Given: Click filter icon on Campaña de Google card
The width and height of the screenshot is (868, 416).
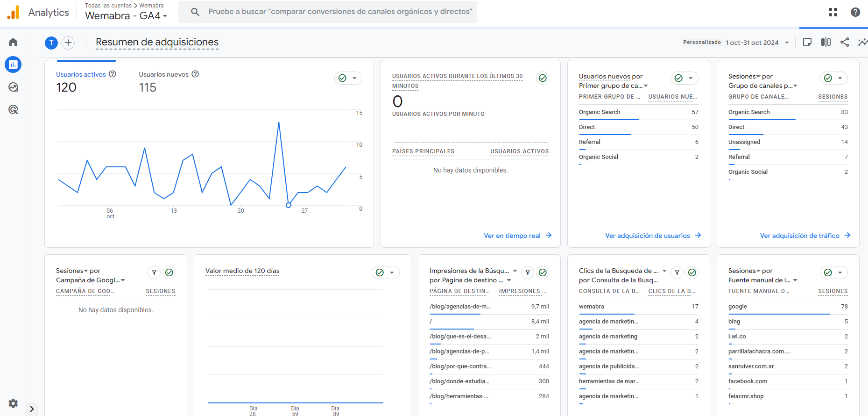Looking at the screenshot, I should click(154, 273).
